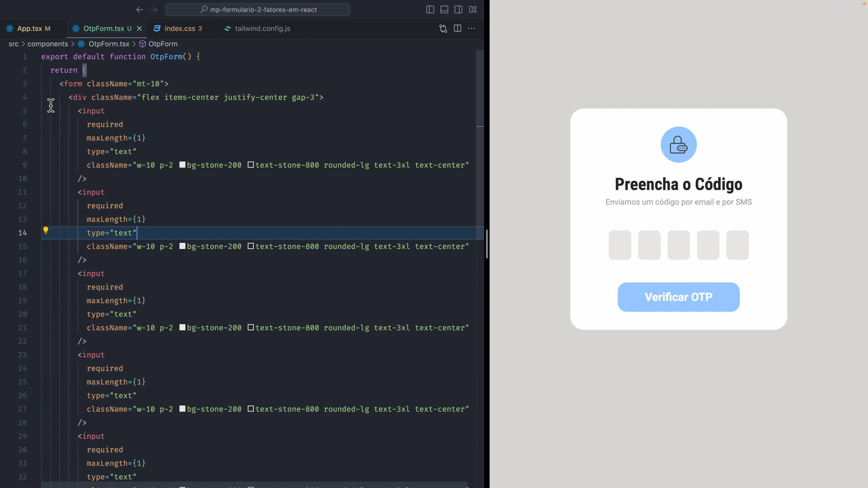Click the open changes compare icon

click(443, 28)
